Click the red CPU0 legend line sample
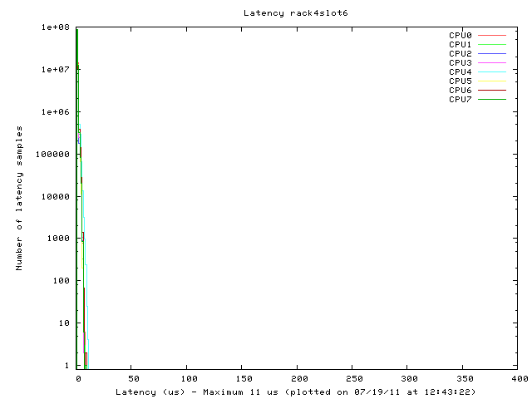 [x=492, y=35]
